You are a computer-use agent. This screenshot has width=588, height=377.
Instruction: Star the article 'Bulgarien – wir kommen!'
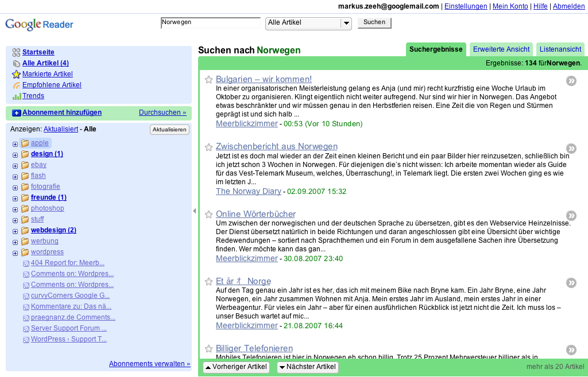pos(208,79)
